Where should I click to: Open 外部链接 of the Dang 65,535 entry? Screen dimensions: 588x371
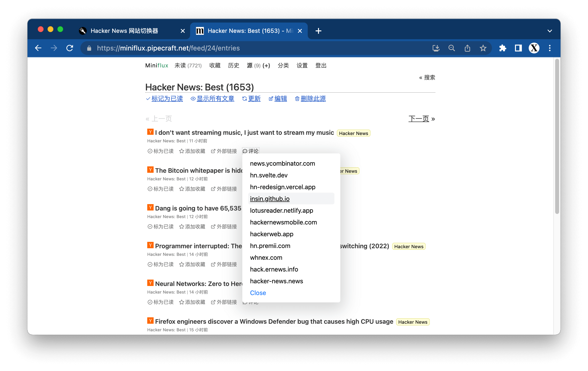click(x=224, y=226)
